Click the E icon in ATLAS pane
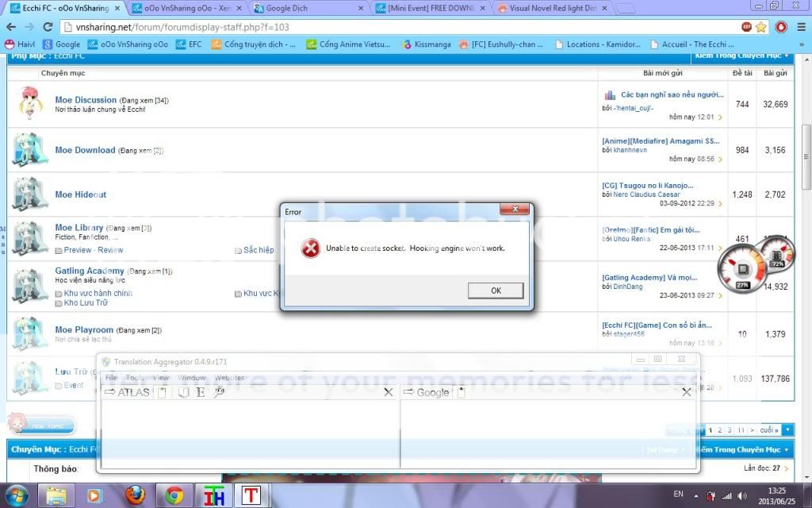This screenshot has width=812, height=508. (x=201, y=392)
